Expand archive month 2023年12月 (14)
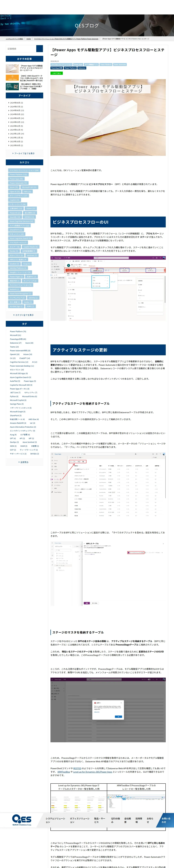Screen dimensions: 174x868 coord(17,134)
